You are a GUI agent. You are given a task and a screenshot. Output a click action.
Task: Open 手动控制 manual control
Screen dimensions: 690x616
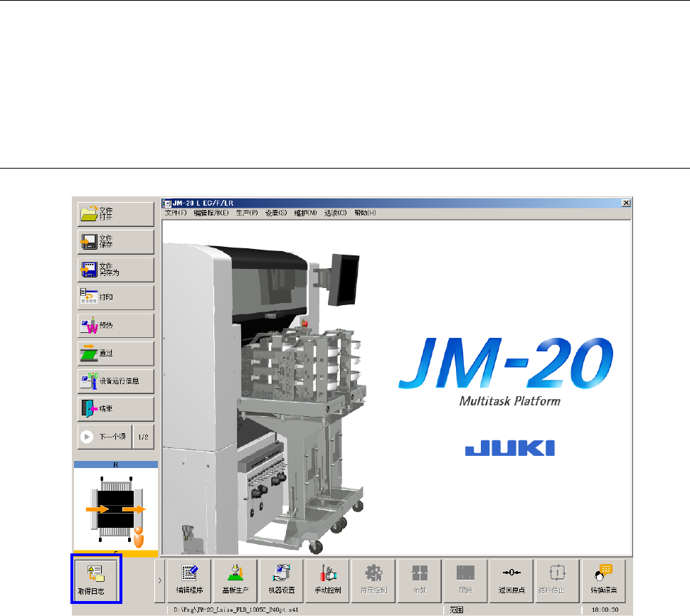tap(328, 581)
